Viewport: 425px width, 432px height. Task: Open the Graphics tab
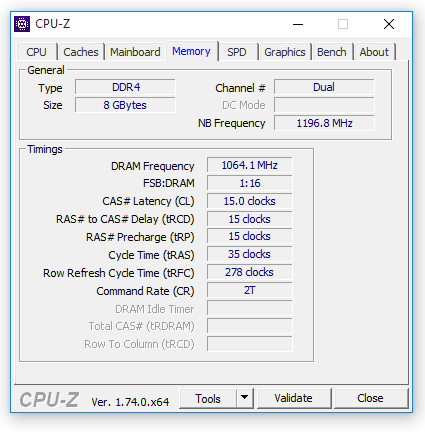[285, 52]
